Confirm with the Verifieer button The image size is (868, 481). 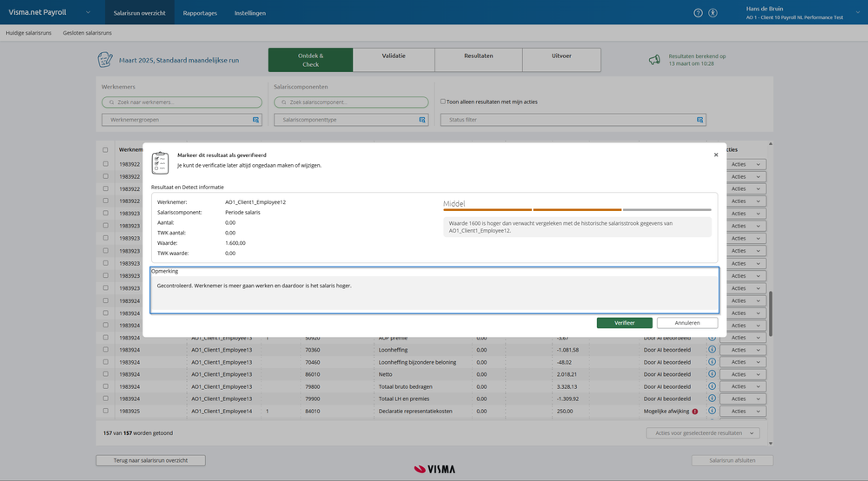[x=625, y=323]
